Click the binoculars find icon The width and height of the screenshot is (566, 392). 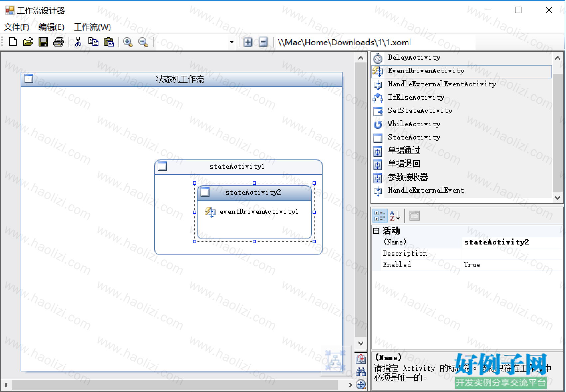click(x=361, y=372)
